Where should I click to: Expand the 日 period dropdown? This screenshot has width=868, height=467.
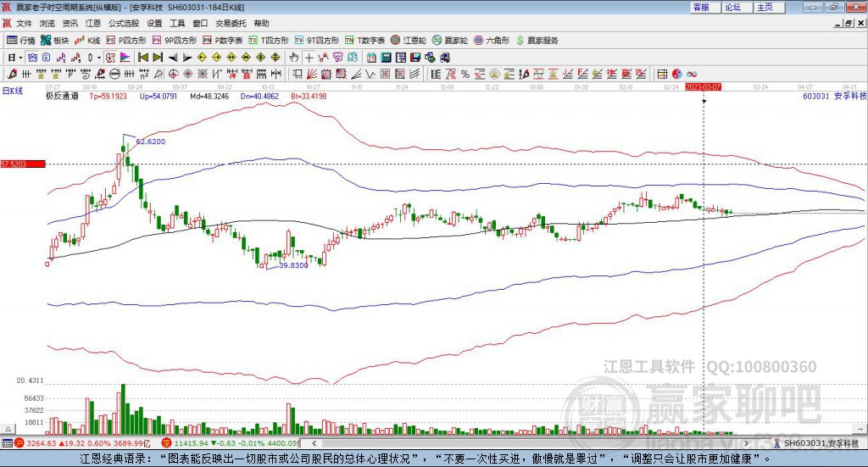point(20,58)
